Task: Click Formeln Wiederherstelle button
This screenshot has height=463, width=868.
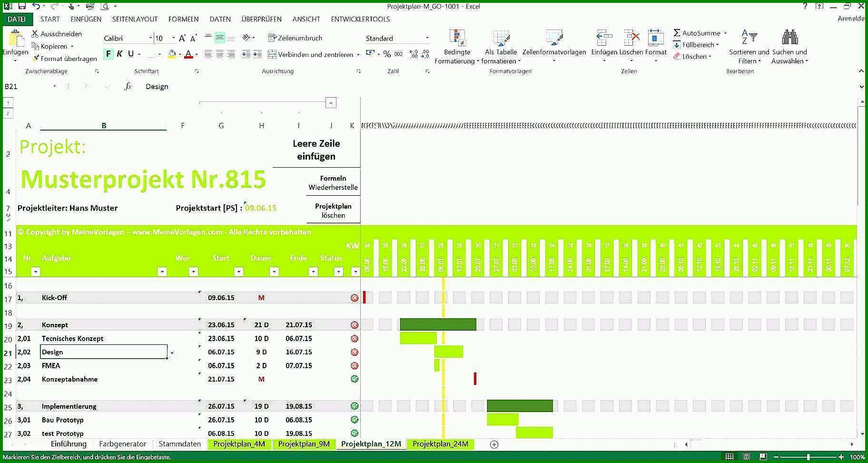Action: 333,183
